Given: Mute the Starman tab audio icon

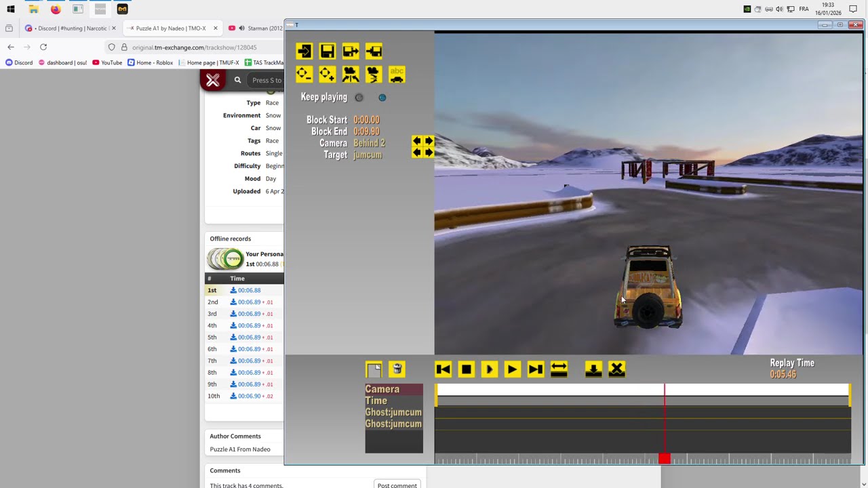Looking at the screenshot, I should (x=241, y=28).
